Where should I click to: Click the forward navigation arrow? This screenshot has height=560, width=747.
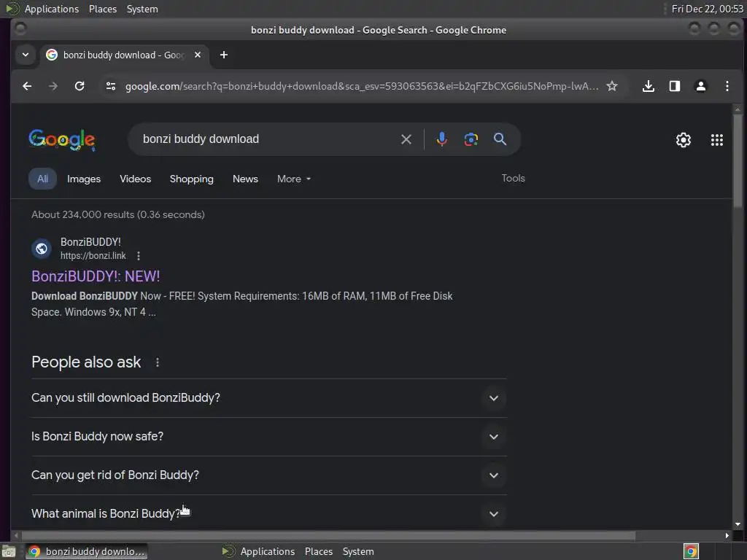pos(53,86)
